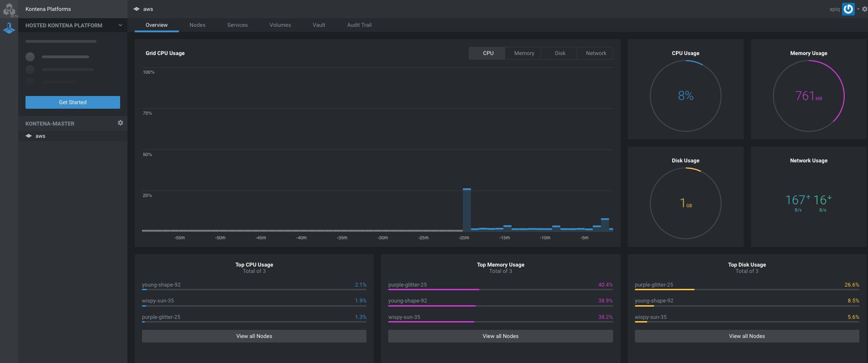Viewport: 868px width, 363px height.
Task: Go to the Vault tab
Action: tap(319, 25)
